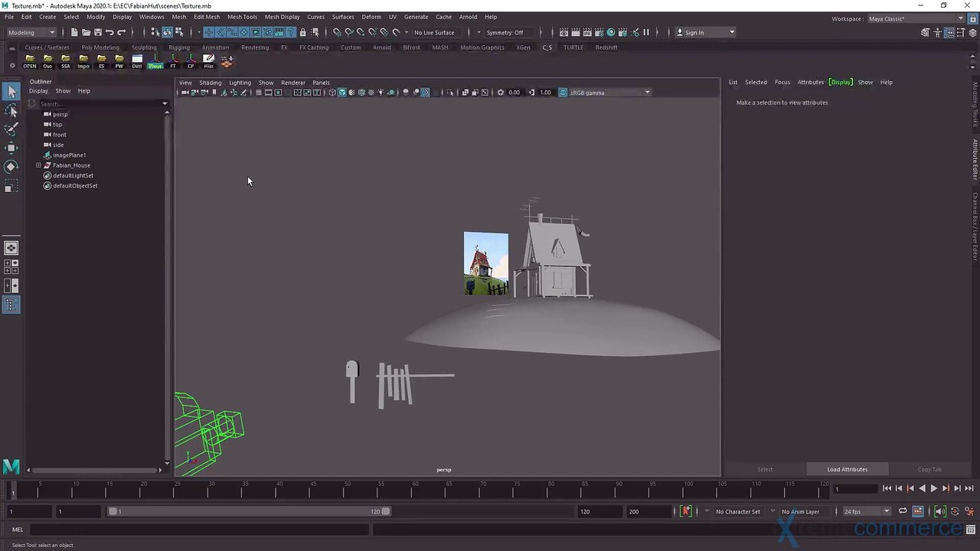Click the range slider start handle

[x=113, y=511]
